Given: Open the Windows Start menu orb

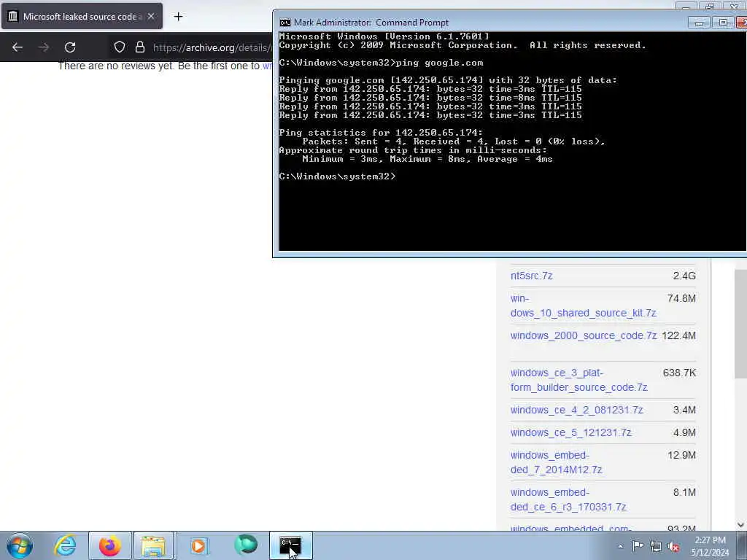Looking at the screenshot, I should [20, 545].
